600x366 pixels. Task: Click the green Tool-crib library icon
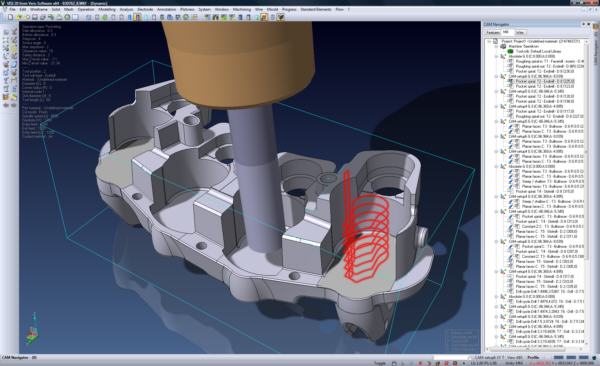pyautogui.click(x=510, y=51)
